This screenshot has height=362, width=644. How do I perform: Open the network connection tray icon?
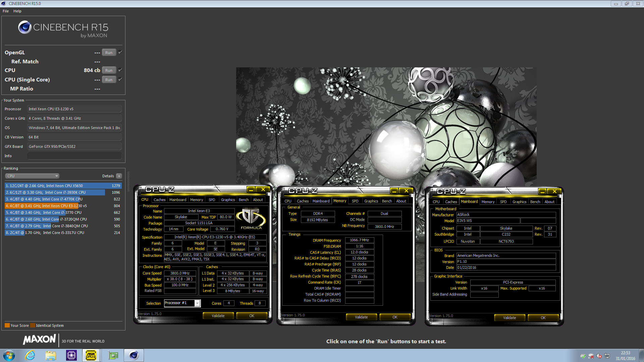pyautogui.click(x=607, y=356)
